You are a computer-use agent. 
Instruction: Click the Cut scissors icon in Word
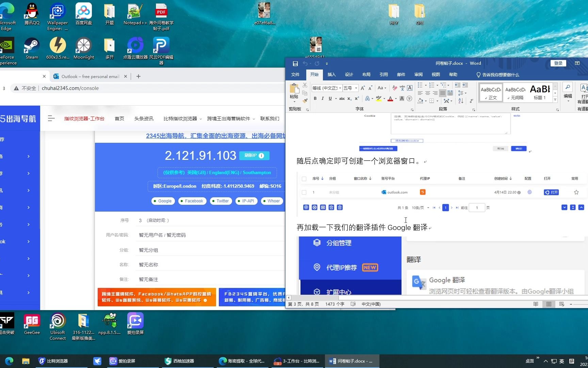[x=305, y=85]
